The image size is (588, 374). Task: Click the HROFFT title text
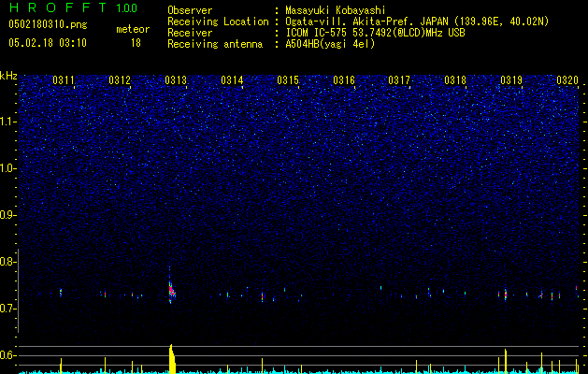coord(58,7)
